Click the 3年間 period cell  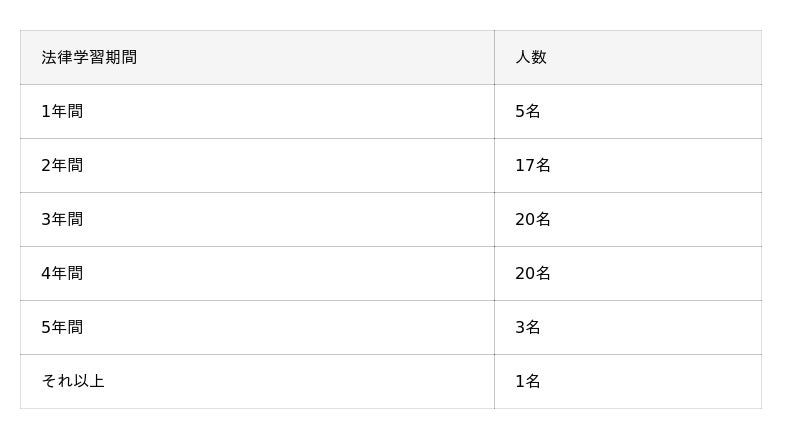tap(62, 219)
